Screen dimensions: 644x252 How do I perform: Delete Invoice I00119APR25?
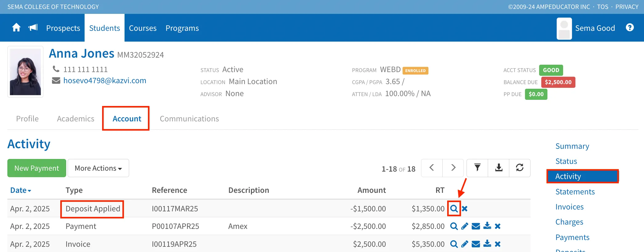pyautogui.click(x=498, y=244)
